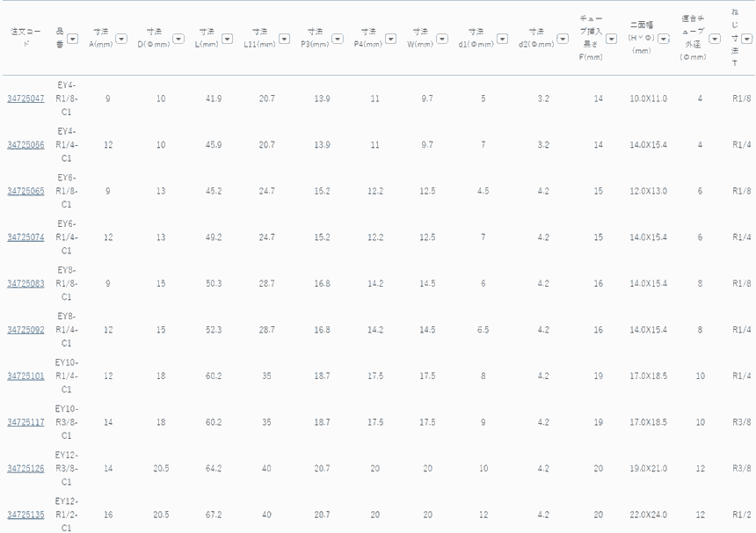Click the 寸法 d2(Φmm) filter arrow icon

pyautogui.click(x=563, y=39)
